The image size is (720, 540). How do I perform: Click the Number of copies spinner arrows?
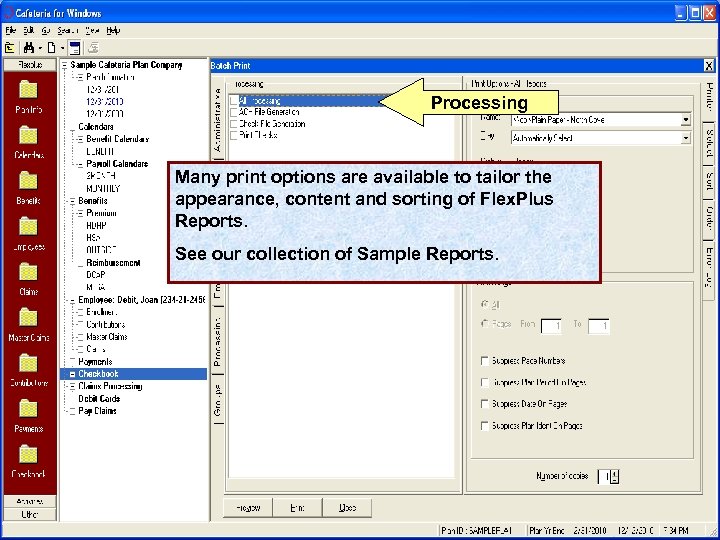tap(615, 477)
